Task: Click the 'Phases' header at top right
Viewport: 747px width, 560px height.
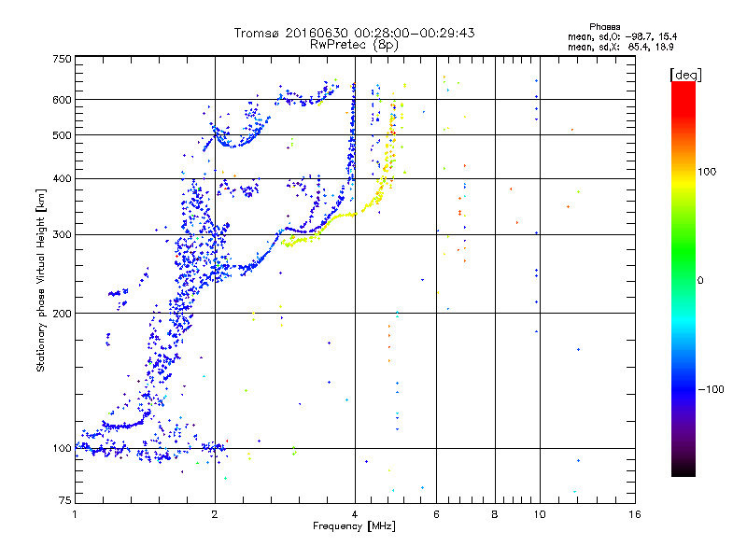Action: tap(604, 27)
